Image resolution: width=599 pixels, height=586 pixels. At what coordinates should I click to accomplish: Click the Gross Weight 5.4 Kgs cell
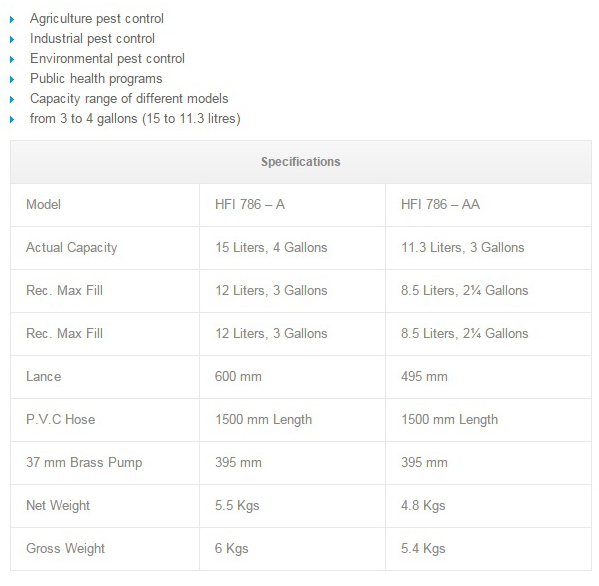tap(488, 549)
